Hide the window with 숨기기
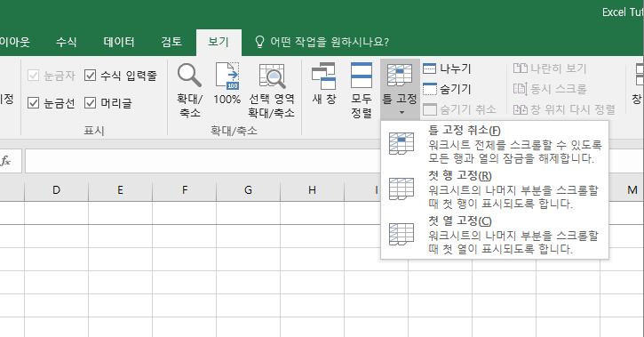644x337 pixels. click(447, 89)
